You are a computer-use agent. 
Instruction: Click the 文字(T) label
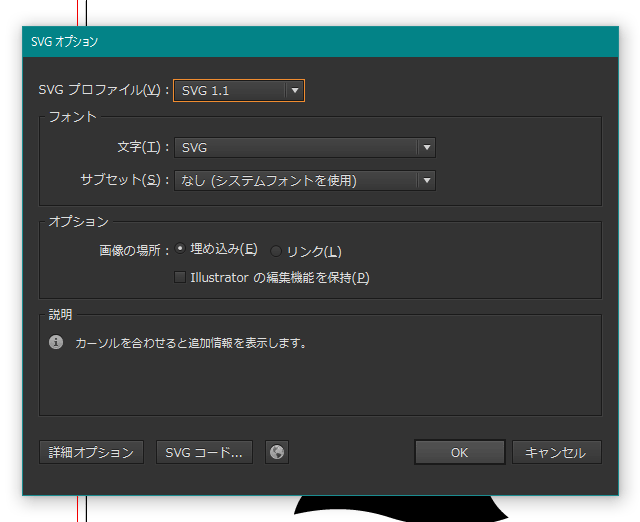[143, 147]
